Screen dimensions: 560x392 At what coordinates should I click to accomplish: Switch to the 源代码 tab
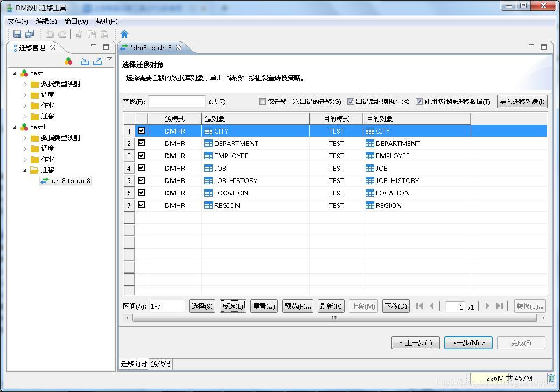coord(161,364)
